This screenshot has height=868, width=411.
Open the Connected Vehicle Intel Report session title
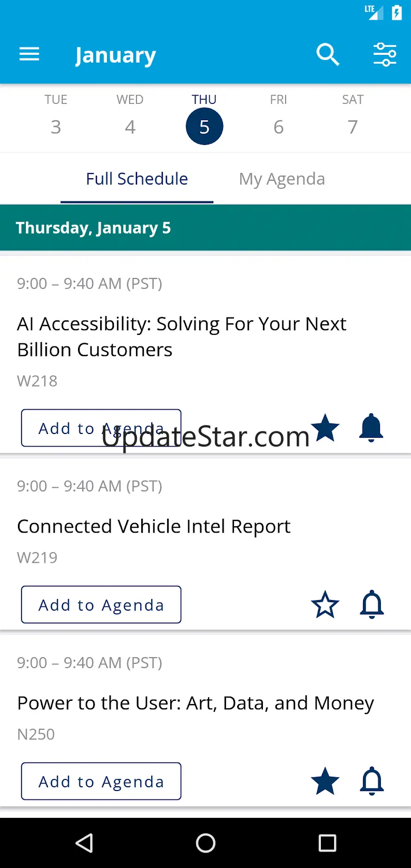point(154,526)
